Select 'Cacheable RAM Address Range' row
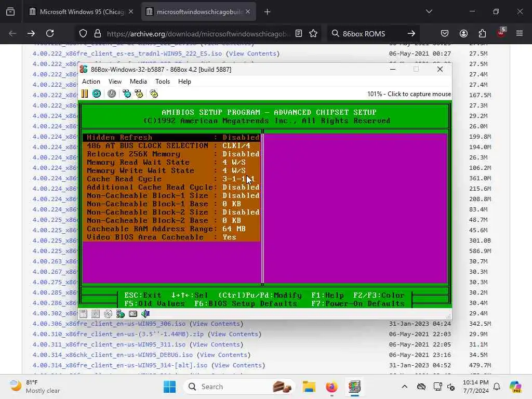532x399 pixels. coord(171,229)
